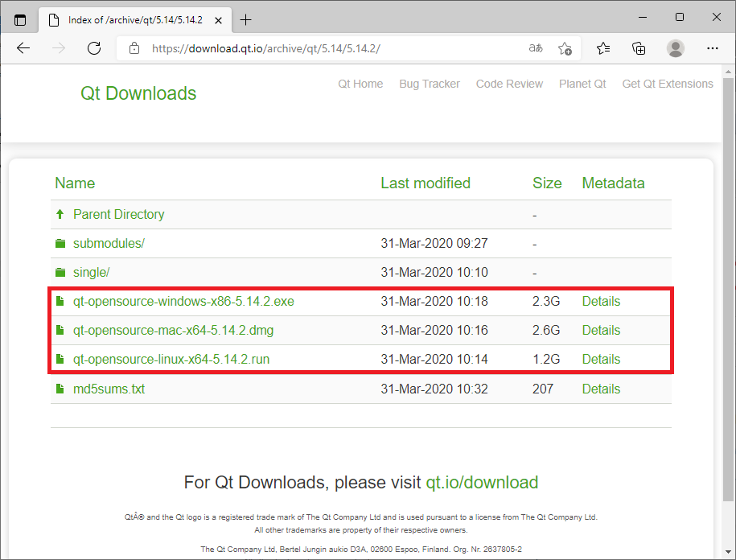
Task: Click the page's vertical scrollbar thumb
Action: [x=728, y=290]
